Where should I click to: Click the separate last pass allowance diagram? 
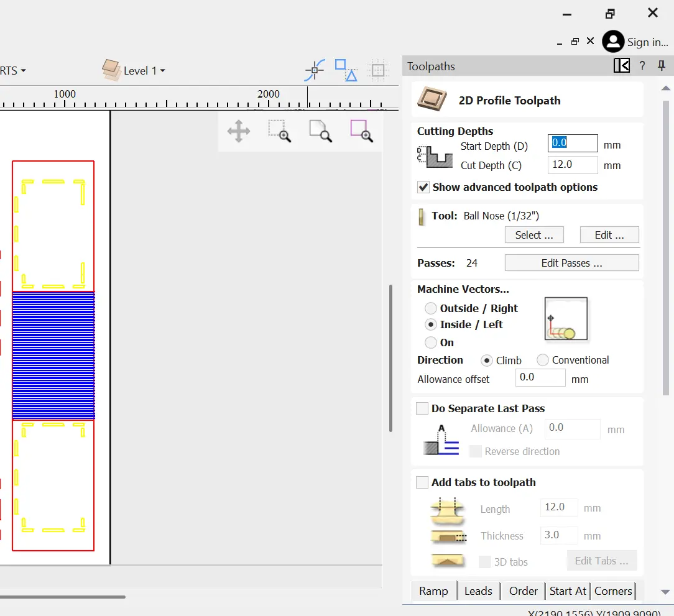click(441, 439)
